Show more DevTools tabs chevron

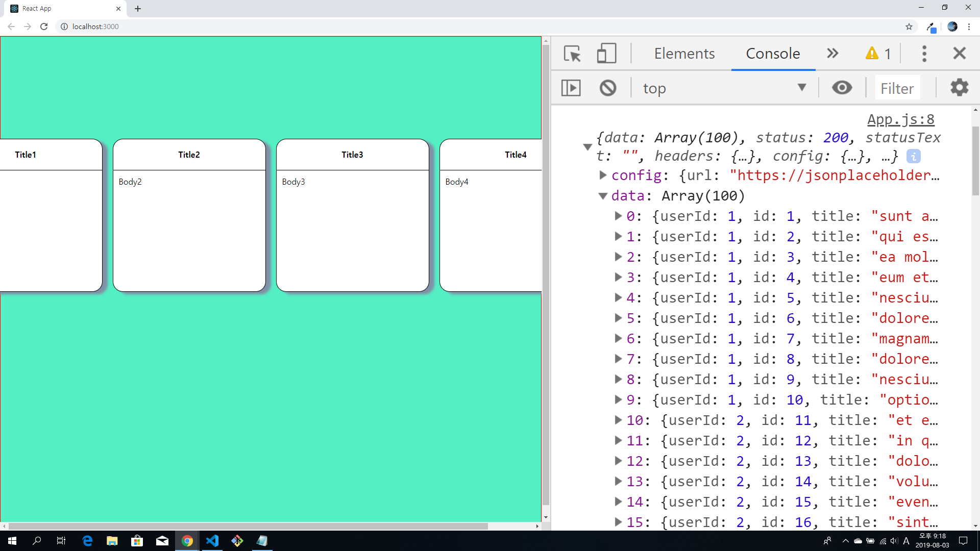click(832, 54)
